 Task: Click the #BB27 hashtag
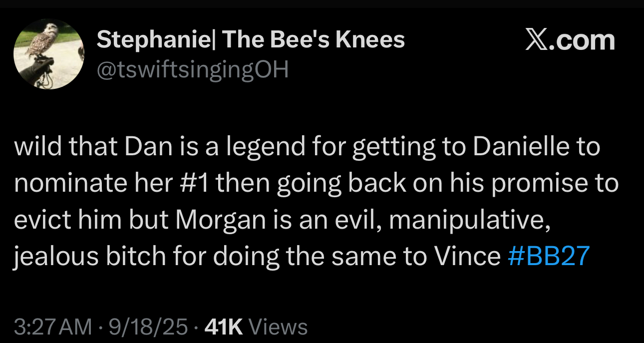(x=549, y=256)
